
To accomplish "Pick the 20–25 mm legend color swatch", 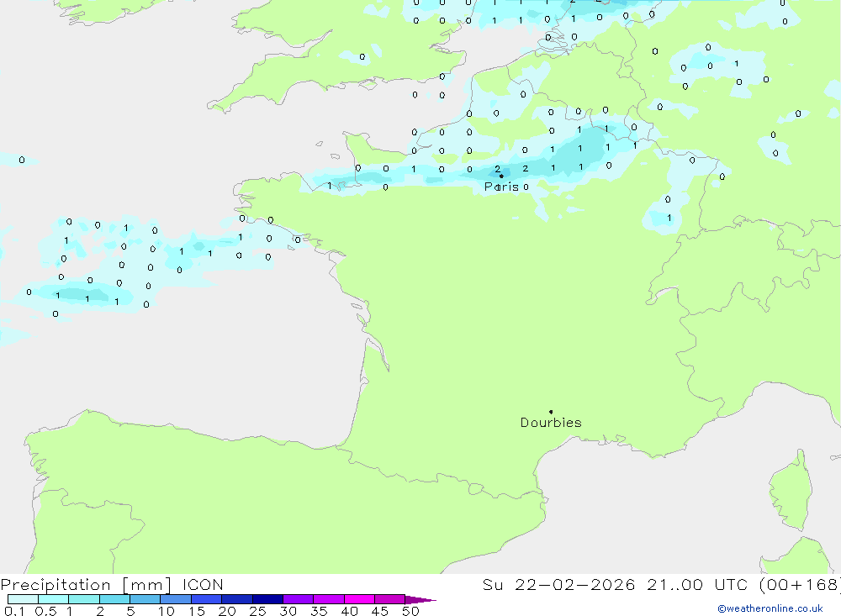I will pos(236,599).
